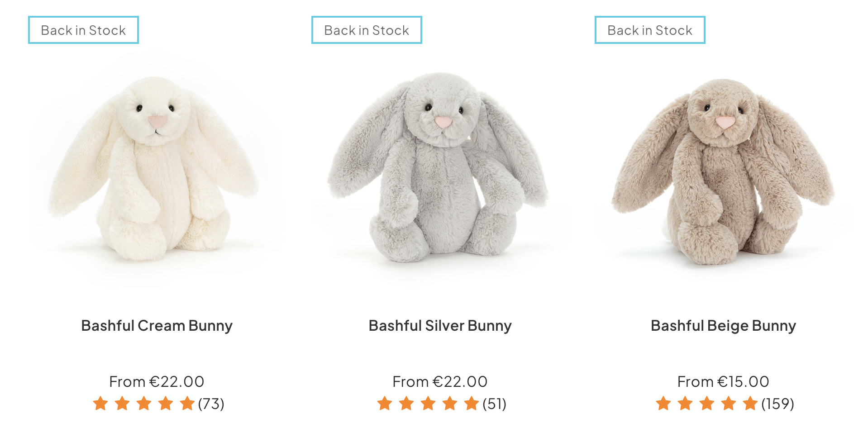Click the fifth star under Bashful Cream Bunny
This screenshot has height=428, width=868.
point(187,403)
